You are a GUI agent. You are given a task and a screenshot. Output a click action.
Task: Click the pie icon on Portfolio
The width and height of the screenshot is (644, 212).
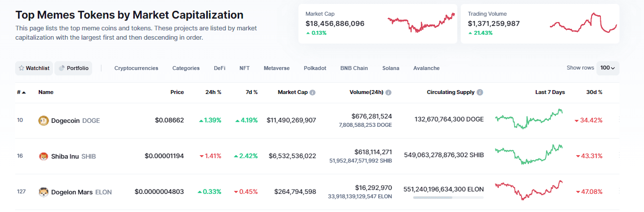(x=62, y=68)
